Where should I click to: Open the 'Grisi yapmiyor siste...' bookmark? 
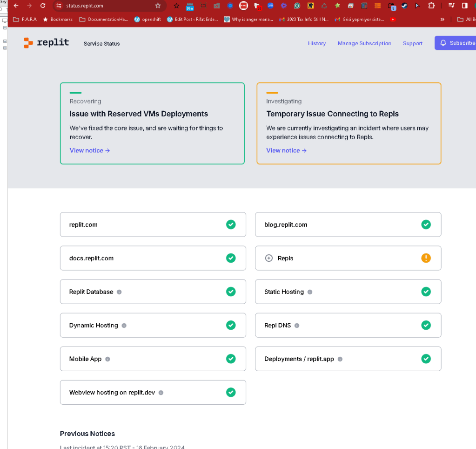(359, 20)
